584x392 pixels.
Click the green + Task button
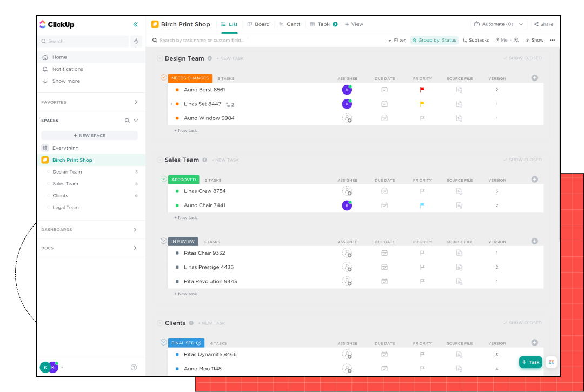530,362
